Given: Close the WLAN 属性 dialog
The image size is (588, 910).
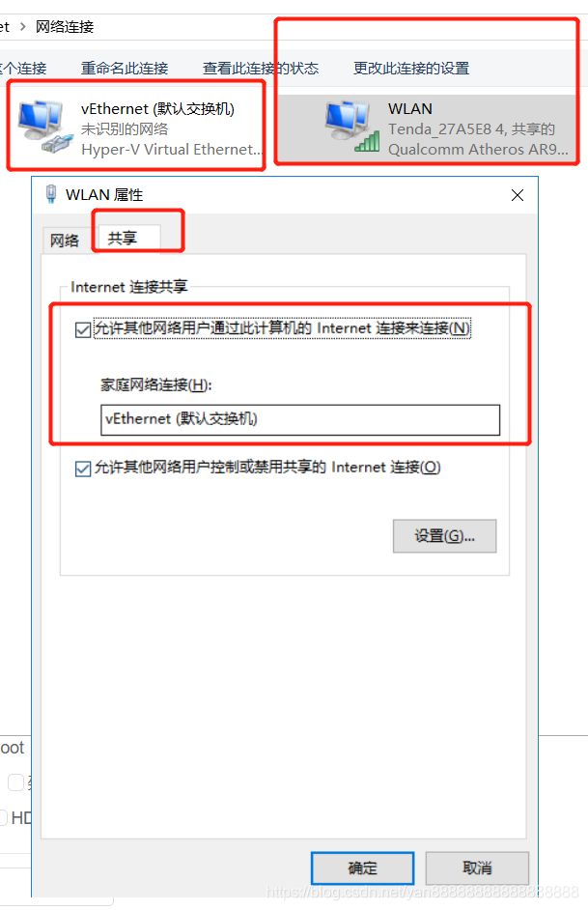Looking at the screenshot, I should coord(518,195).
